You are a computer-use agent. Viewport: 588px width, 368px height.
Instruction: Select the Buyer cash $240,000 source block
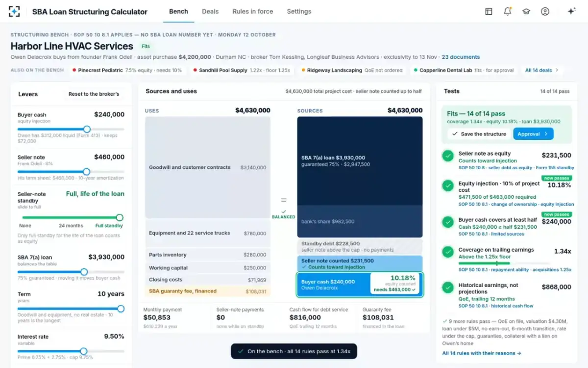click(360, 285)
